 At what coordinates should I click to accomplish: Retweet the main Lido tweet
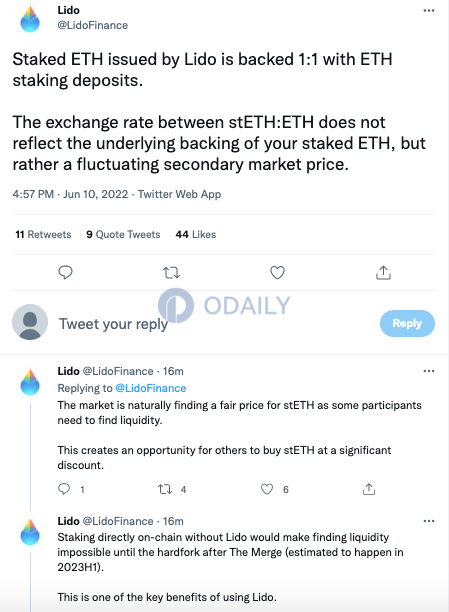171,272
